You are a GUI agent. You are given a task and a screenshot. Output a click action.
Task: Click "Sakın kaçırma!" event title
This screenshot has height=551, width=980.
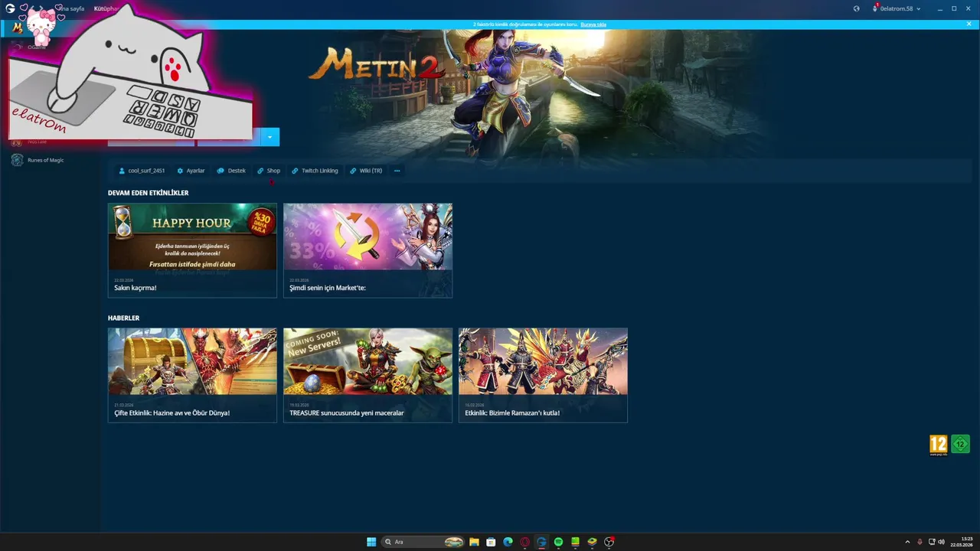pos(136,288)
